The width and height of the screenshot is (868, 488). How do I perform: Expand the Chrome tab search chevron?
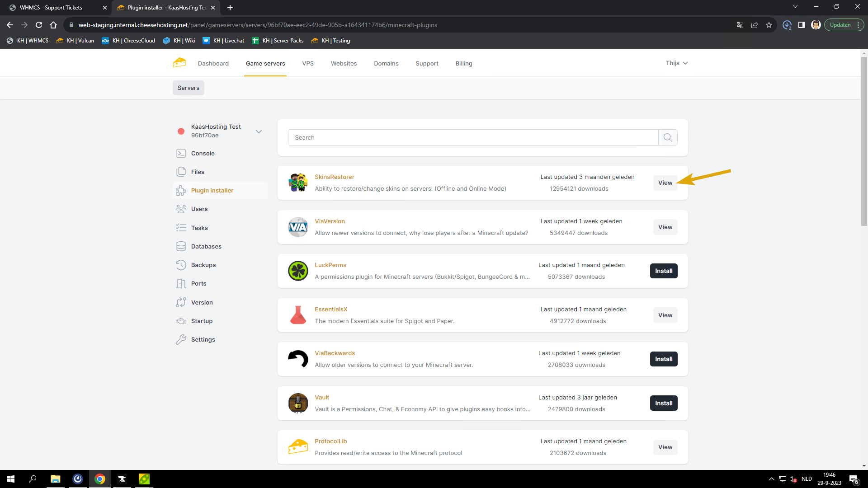tap(795, 7)
